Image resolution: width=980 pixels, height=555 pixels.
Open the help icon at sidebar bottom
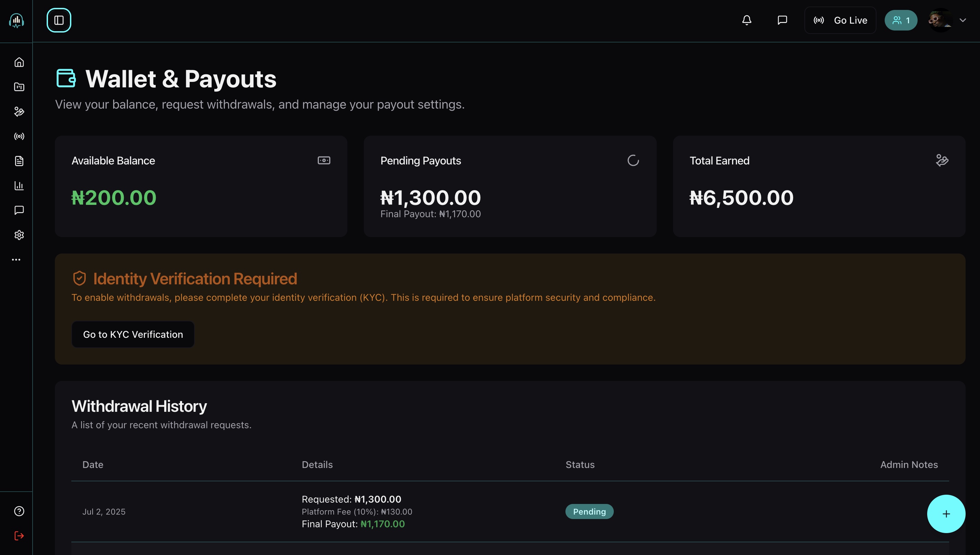(x=19, y=511)
